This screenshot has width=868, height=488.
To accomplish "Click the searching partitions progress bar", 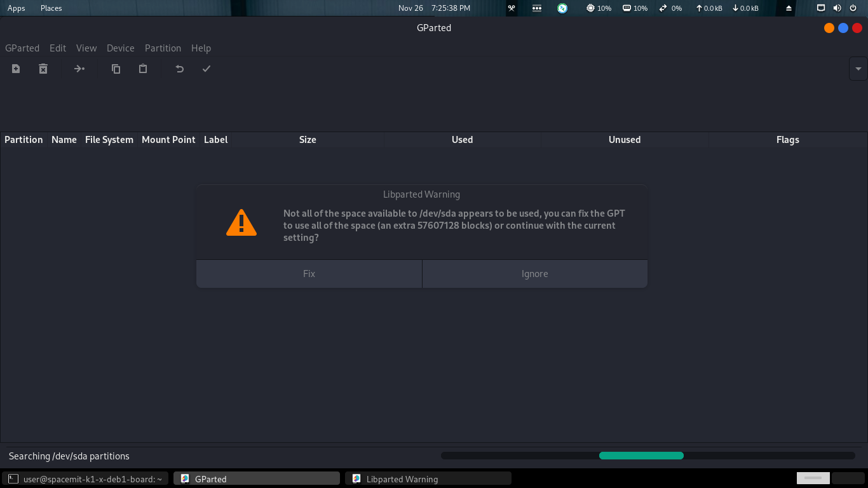I will click(x=648, y=456).
